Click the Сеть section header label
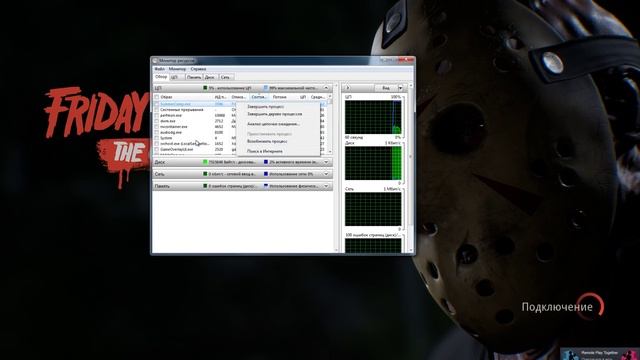Screen dimensions: 640x360 [159, 174]
